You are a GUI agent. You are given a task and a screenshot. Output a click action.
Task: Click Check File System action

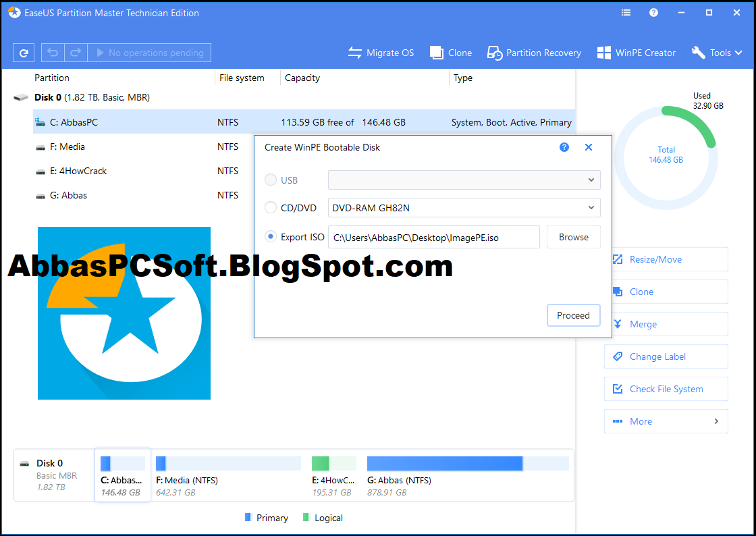[666, 389]
